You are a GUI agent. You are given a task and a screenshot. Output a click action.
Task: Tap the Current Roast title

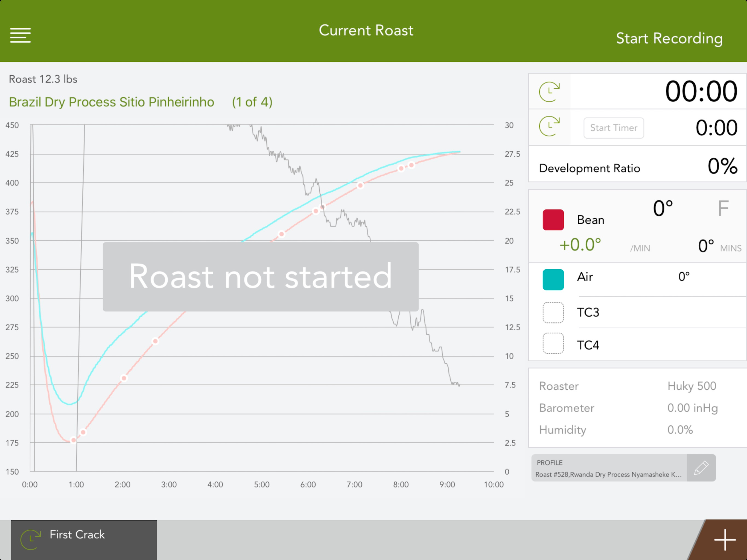(366, 30)
